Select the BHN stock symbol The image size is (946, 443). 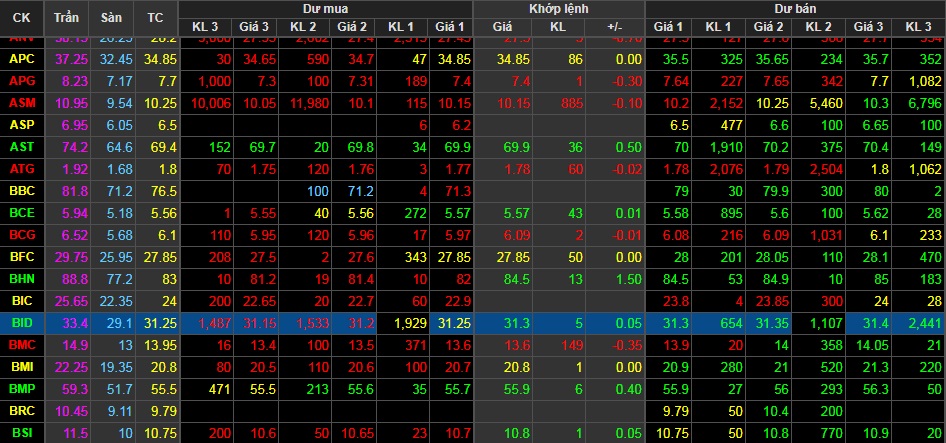click(x=22, y=278)
